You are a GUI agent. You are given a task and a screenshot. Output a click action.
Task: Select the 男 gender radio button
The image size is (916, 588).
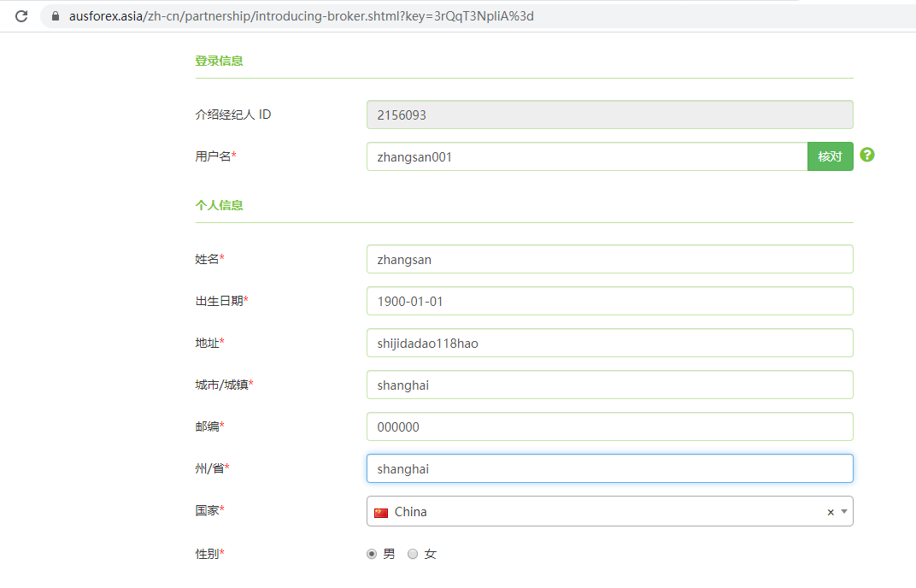point(372,554)
